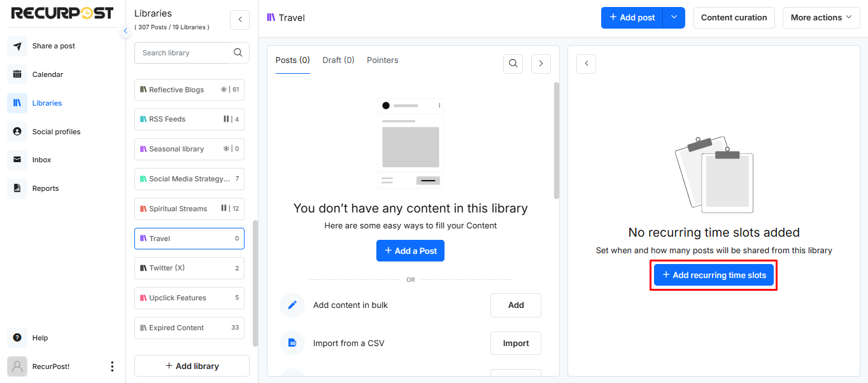Select the Seasonal library
This screenshot has width=868, height=383.
click(x=189, y=149)
